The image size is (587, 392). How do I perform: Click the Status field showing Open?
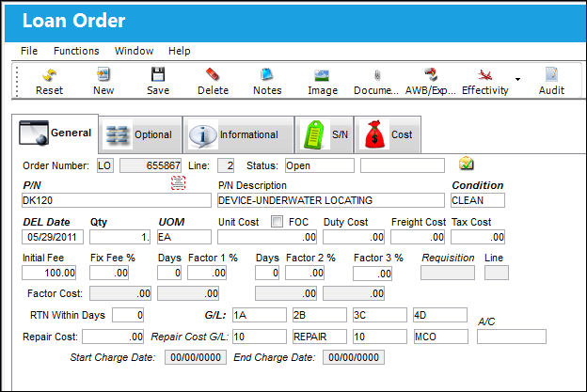pyautogui.click(x=320, y=165)
